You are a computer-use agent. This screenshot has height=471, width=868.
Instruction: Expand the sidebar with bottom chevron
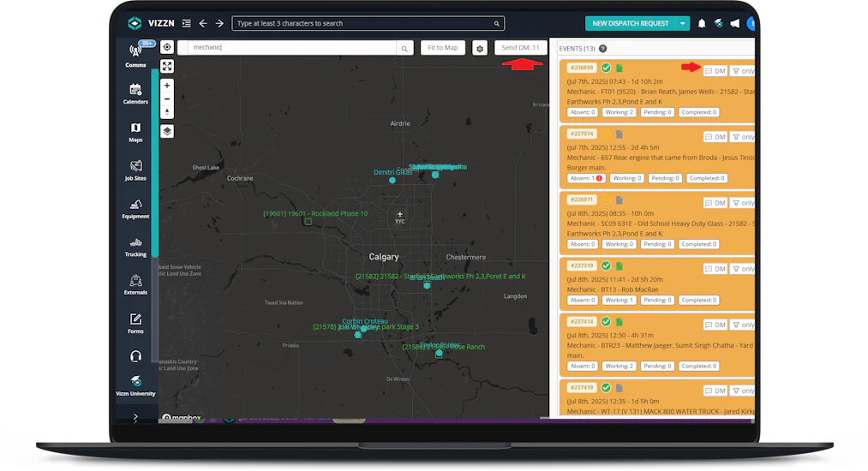135,417
